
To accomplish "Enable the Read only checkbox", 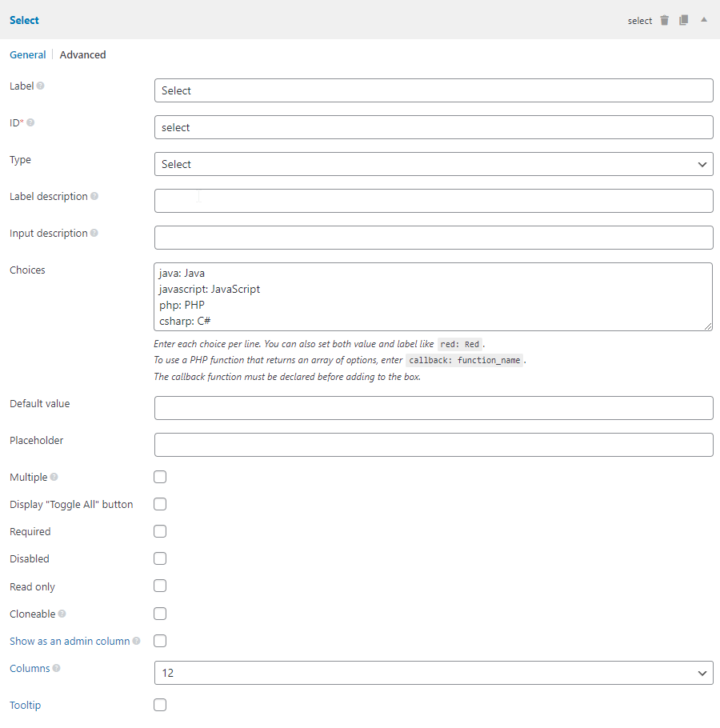I will [x=160, y=585].
